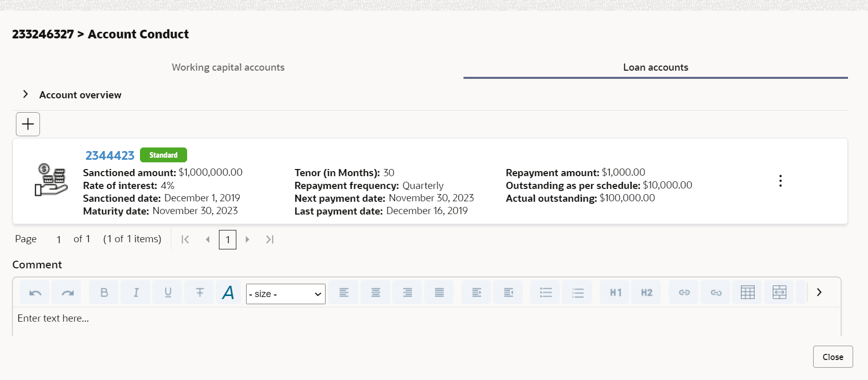This screenshot has width=868, height=380.
Task: Click the page number input field
Action: coord(58,240)
